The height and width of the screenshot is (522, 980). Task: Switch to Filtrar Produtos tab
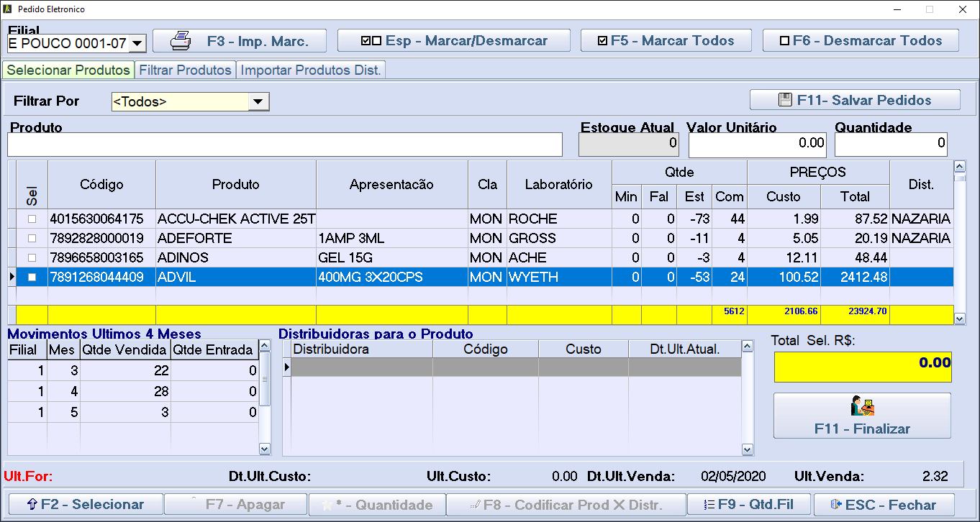point(186,70)
